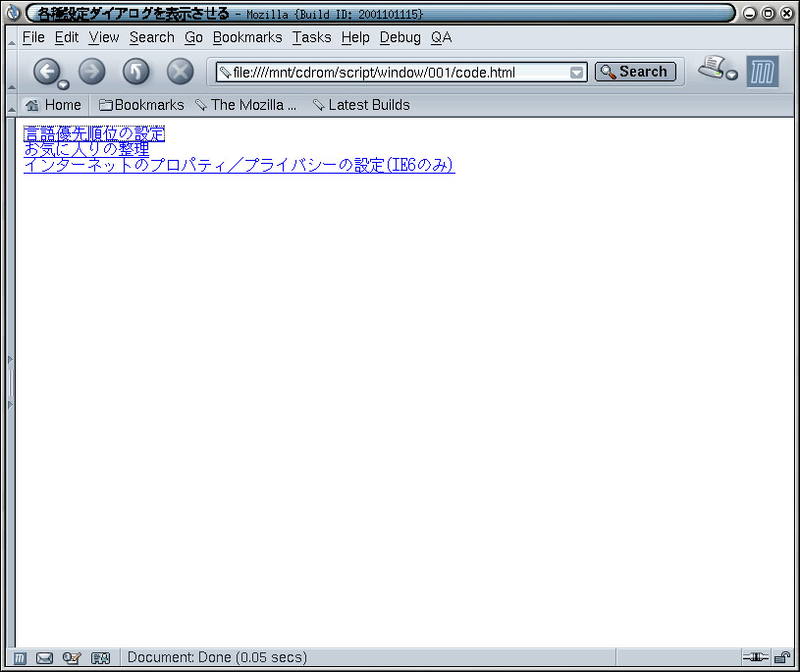Click the Back navigation button
Viewport: 800px width, 672px height.
coord(46,72)
